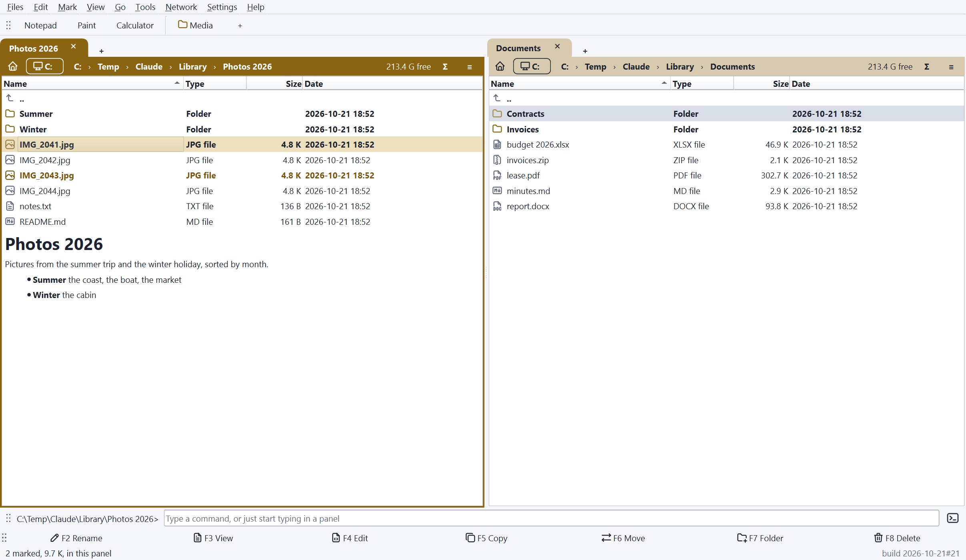Open the Network menu
The image size is (966, 560).
point(181,7)
